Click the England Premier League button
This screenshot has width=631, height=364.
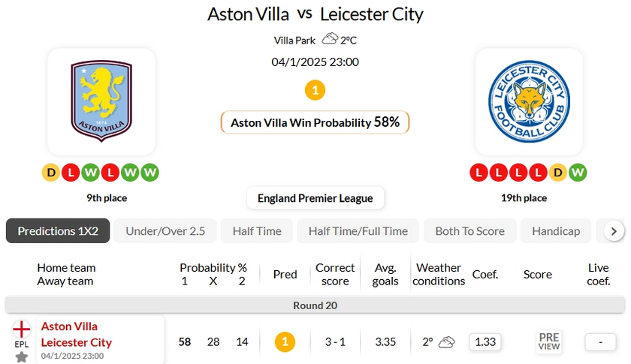[315, 198]
